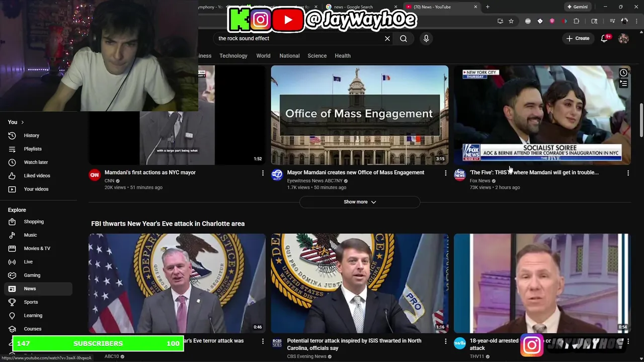Bookmark this page with the star
This screenshot has height=362, width=644.
(x=511, y=21)
